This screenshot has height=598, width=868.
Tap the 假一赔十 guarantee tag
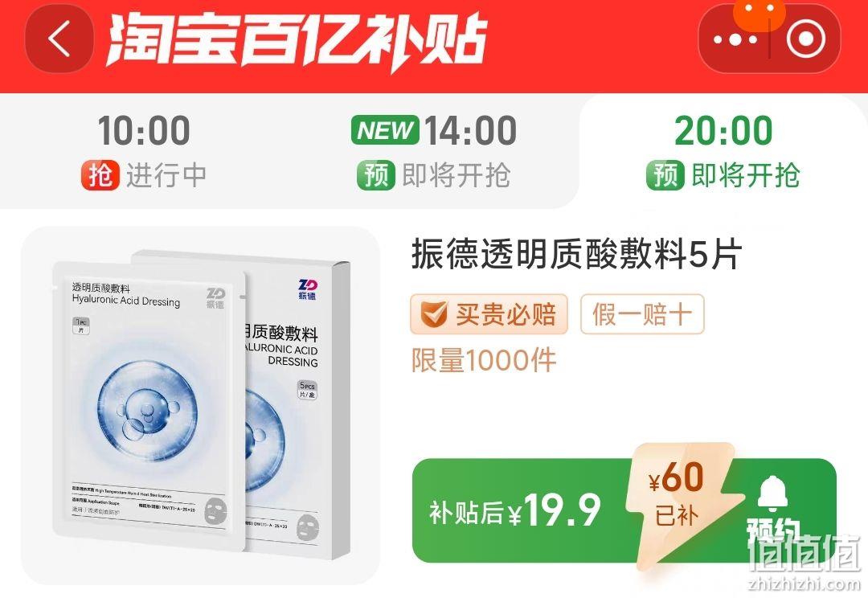click(642, 314)
